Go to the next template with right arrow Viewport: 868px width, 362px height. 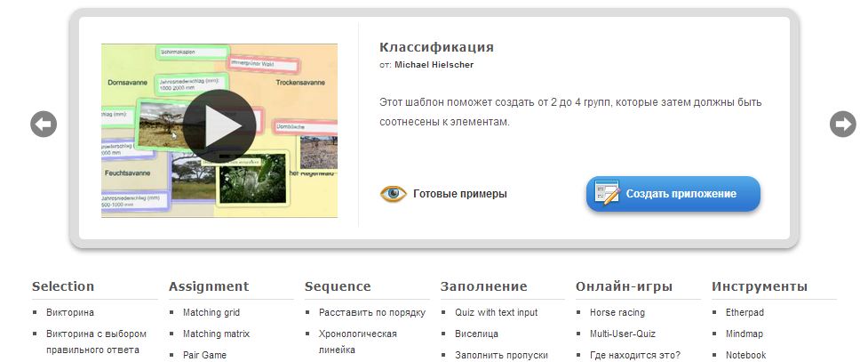(x=842, y=125)
